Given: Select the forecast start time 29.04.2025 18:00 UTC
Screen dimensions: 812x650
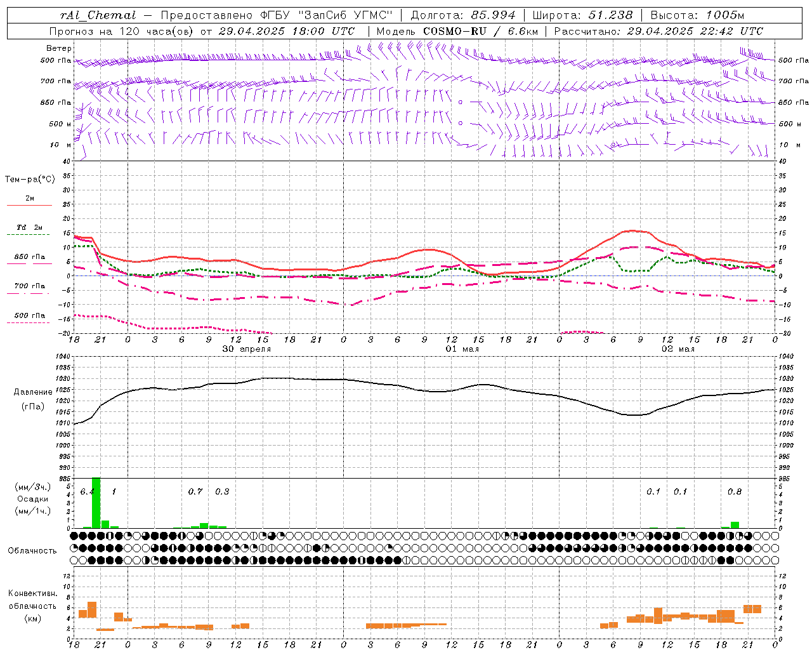Looking at the screenshot, I should coord(286,31).
